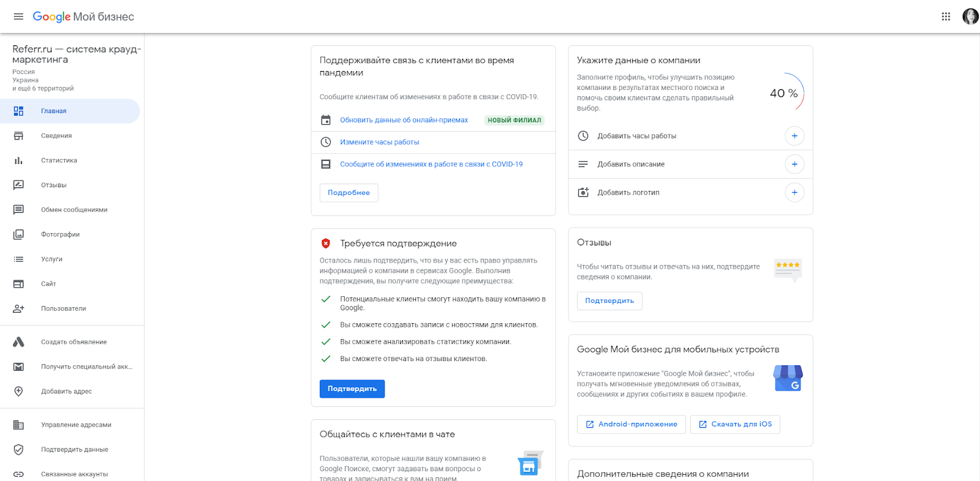Open the hamburger main menu
This screenshot has height=481, width=980.
(18, 17)
